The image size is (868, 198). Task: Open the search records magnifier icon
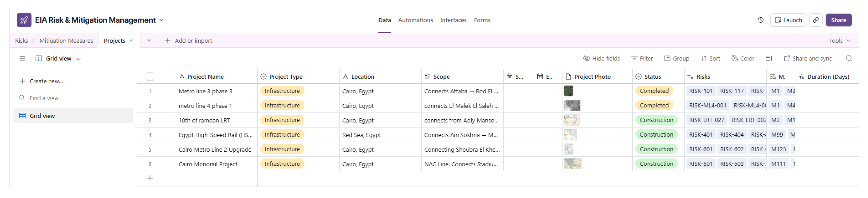tap(849, 59)
